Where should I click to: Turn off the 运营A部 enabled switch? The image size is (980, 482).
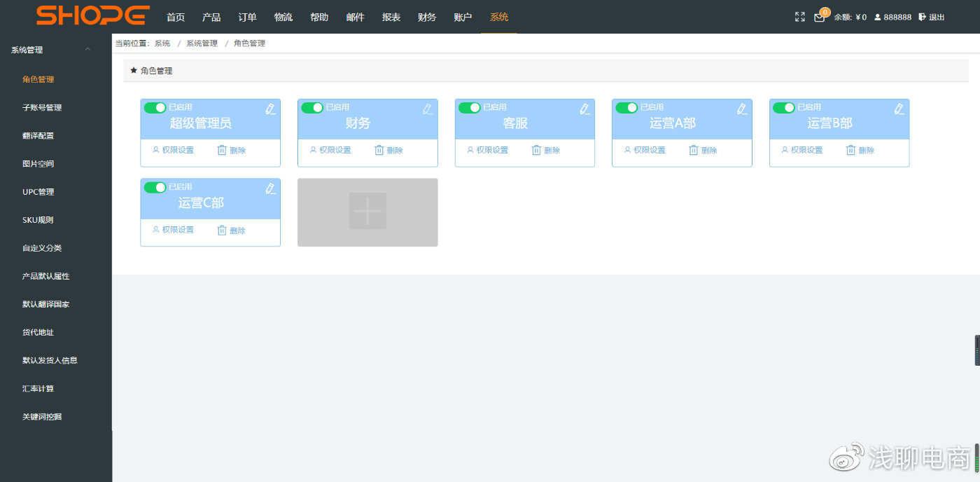click(626, 107)
